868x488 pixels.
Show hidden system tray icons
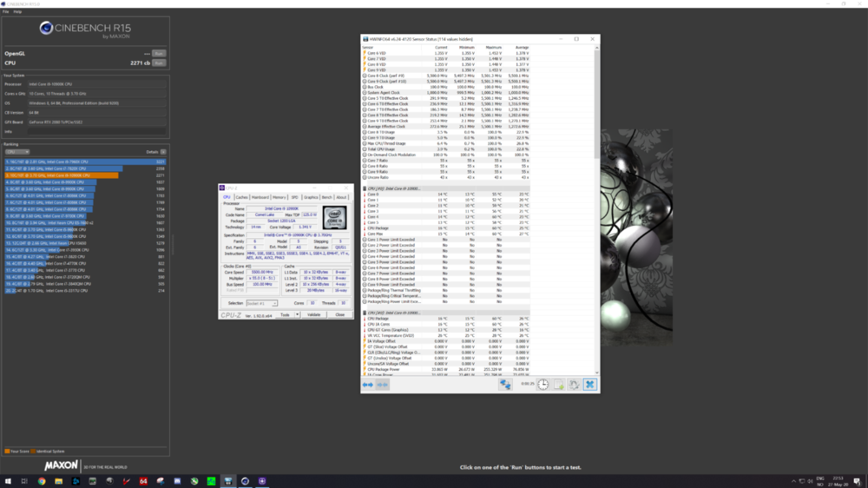point(793,481)
